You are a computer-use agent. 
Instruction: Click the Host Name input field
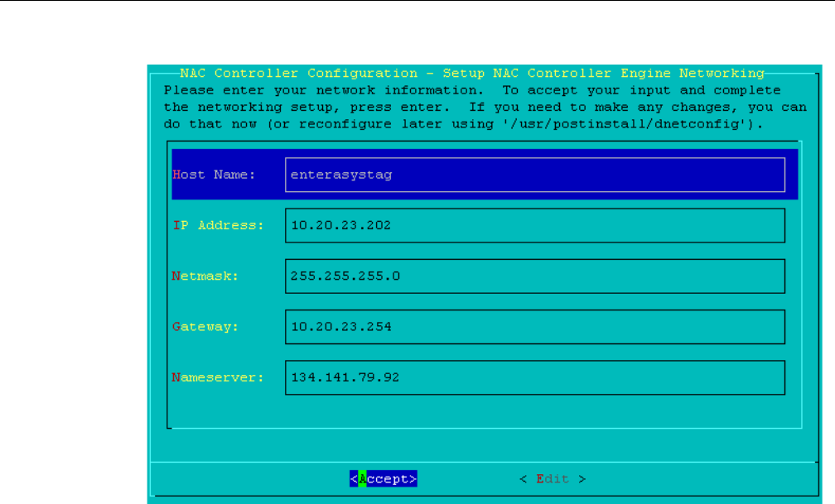coord(534,175)
